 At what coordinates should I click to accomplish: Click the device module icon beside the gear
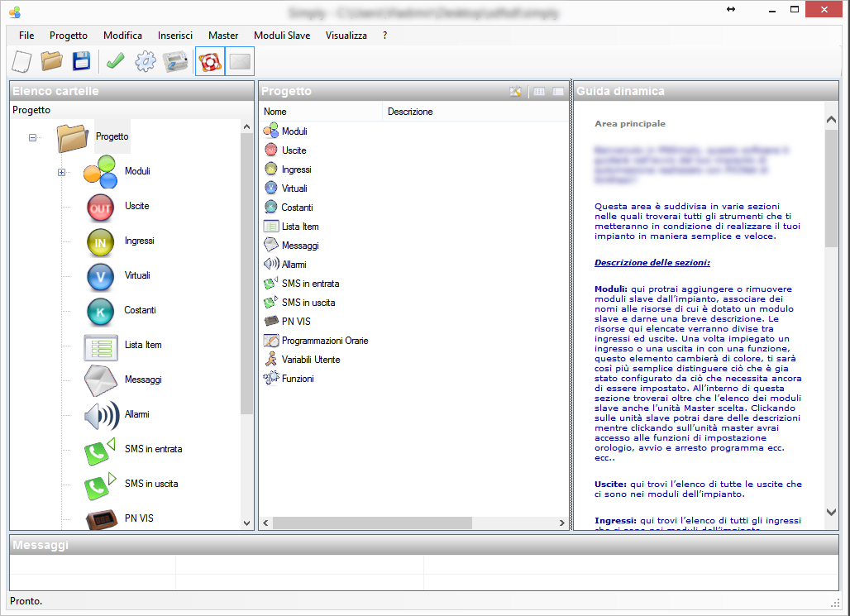tap(175, 61)
